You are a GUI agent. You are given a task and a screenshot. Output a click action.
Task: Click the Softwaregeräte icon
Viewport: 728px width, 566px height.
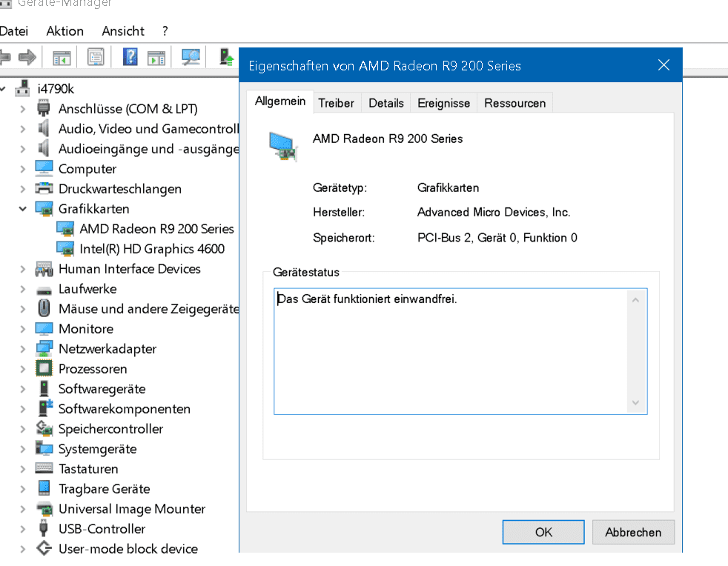point(44,389)
